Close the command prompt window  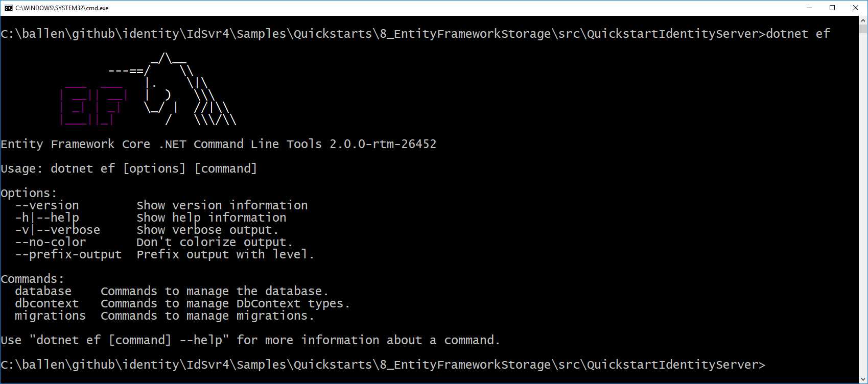(856, 8)
